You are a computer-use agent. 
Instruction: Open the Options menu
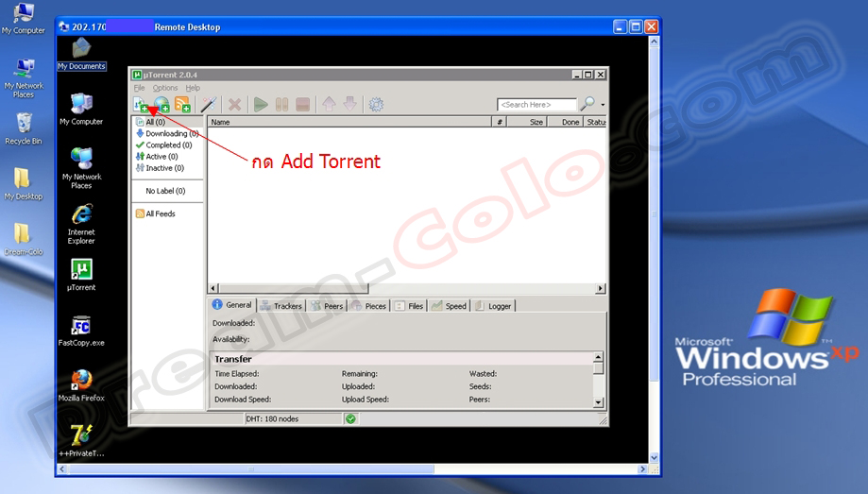165,88
